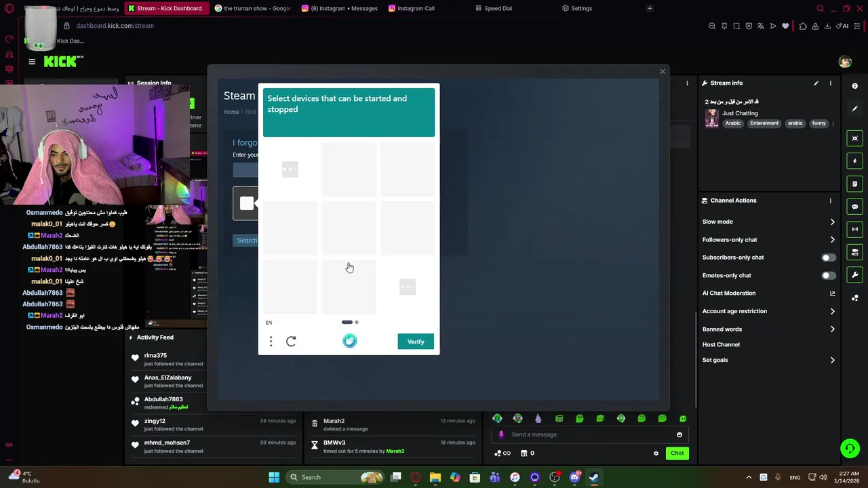Viewport: 868px width, 488px height.
Task: Open Discord from the taskbar
Action: [x=574, y=477]
